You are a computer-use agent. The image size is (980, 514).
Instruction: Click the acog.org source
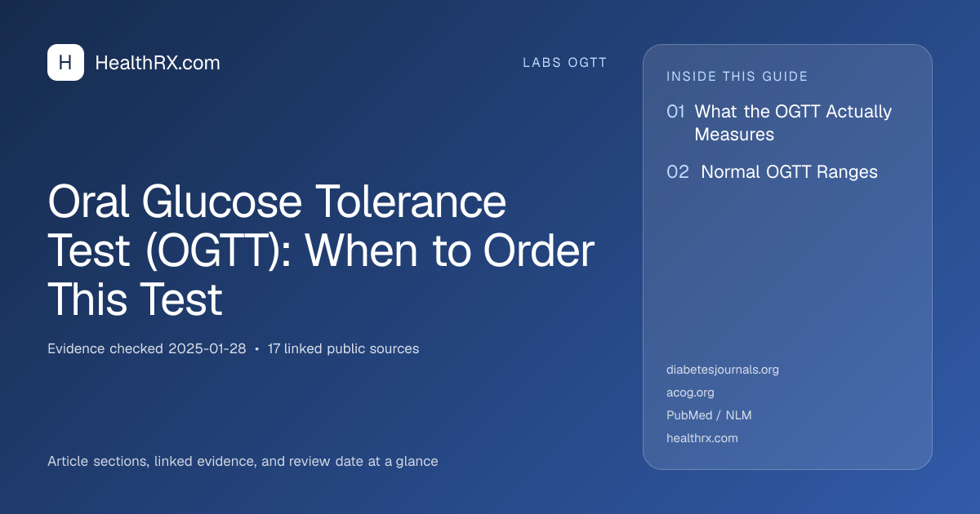(691, 392)
